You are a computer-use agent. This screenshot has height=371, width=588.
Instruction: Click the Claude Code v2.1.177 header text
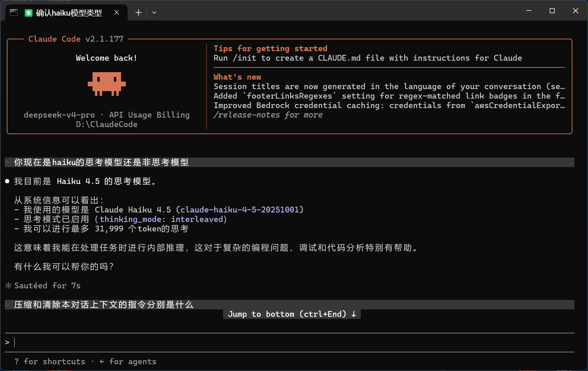tap(76, 39)
